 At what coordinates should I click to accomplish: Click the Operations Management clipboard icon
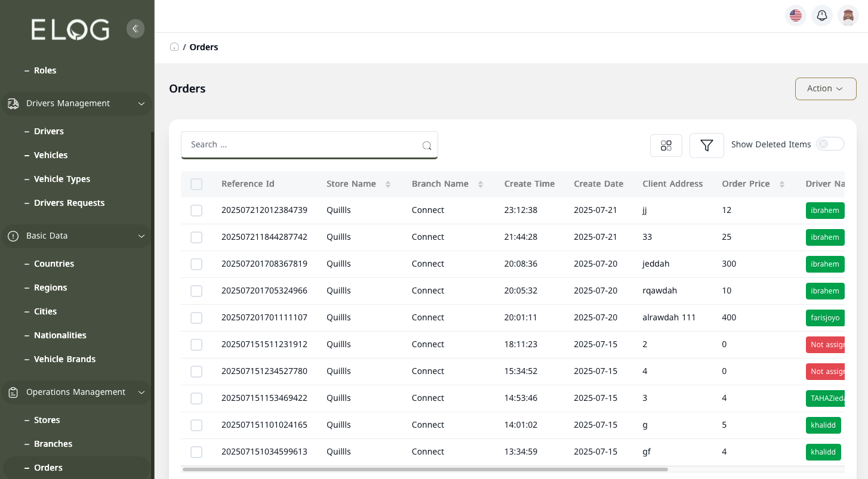13,392
